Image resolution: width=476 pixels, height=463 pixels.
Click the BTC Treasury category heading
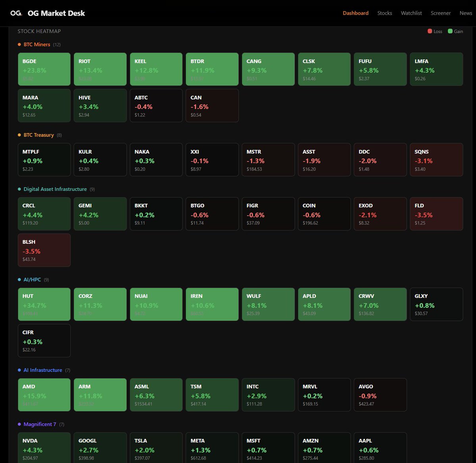[38, 135]
